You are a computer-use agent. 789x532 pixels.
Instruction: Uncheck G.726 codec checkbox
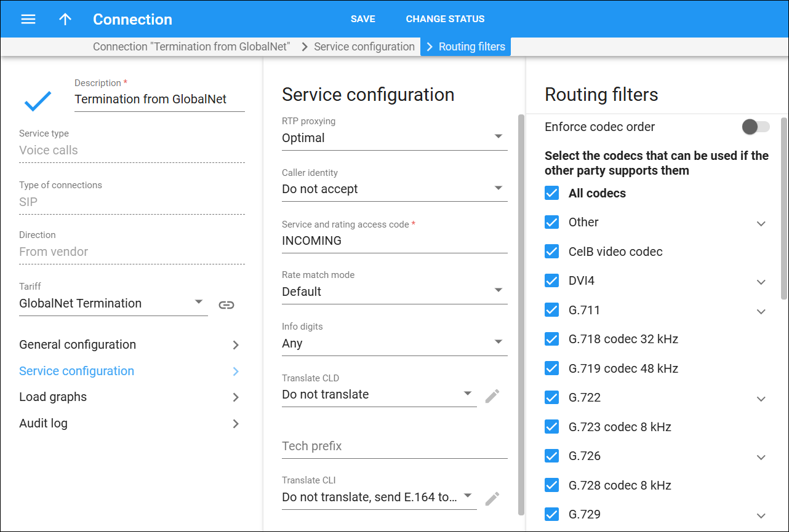551,456
